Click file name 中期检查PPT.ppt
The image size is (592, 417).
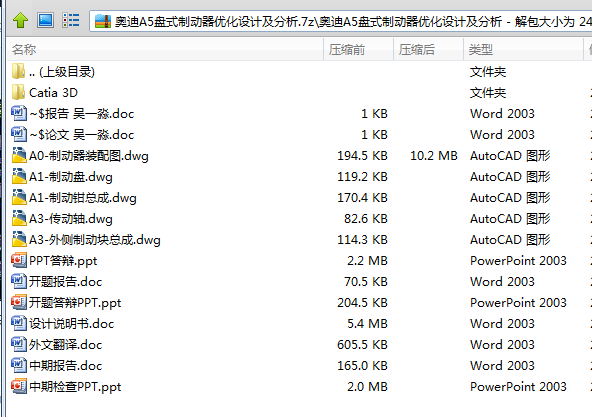75,387
